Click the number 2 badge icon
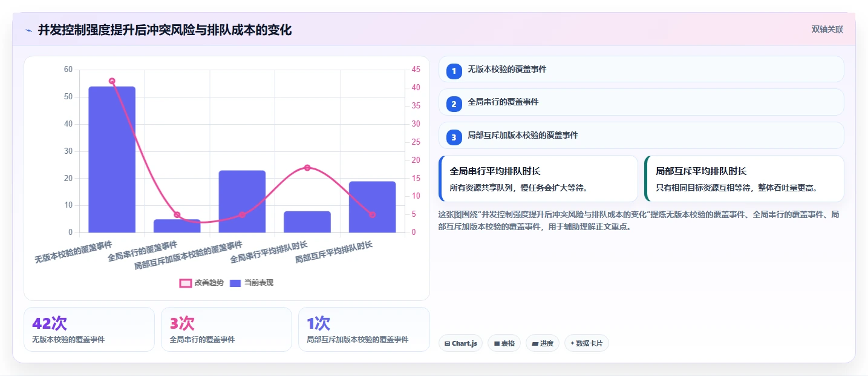 pyautogui.click(x=454, y=104)
